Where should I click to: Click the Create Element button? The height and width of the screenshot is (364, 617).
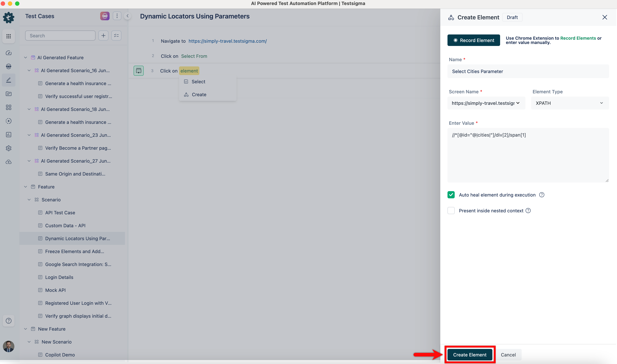[x=470, y=355]
